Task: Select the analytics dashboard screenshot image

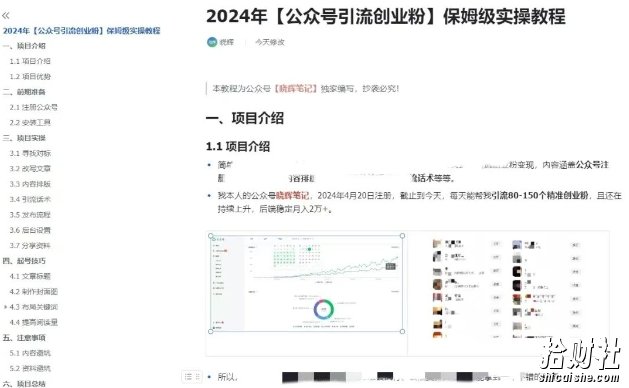Action: [307, 283]
